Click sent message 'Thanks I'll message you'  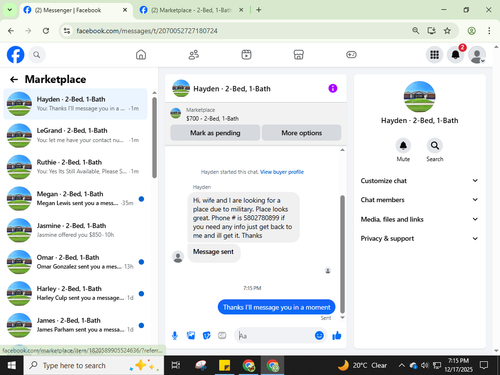tap(276, 307)
